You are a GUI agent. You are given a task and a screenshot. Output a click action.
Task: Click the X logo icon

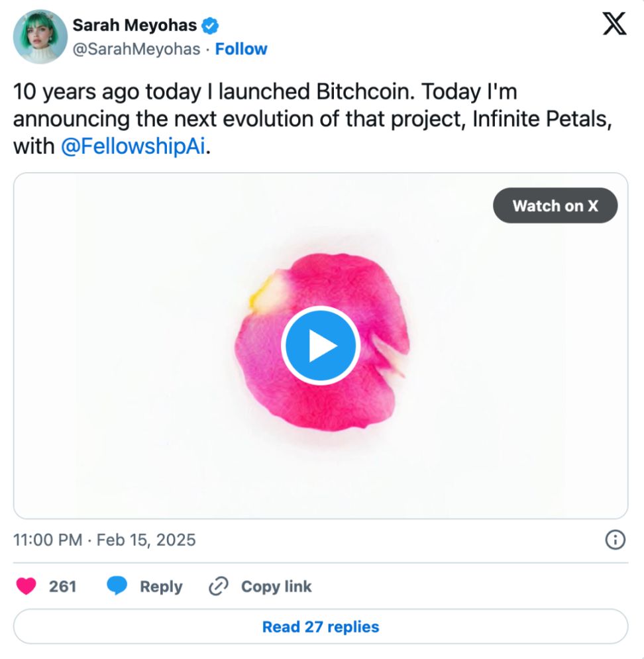614,25
